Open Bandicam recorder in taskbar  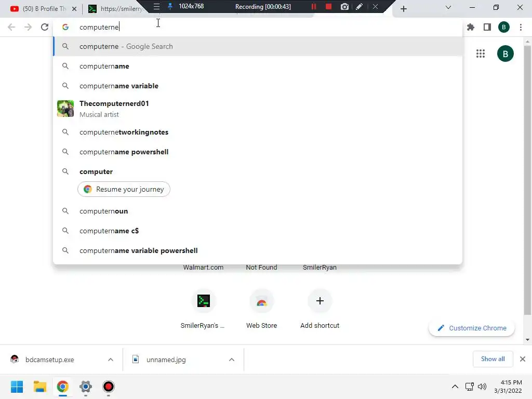coord(109,387)
